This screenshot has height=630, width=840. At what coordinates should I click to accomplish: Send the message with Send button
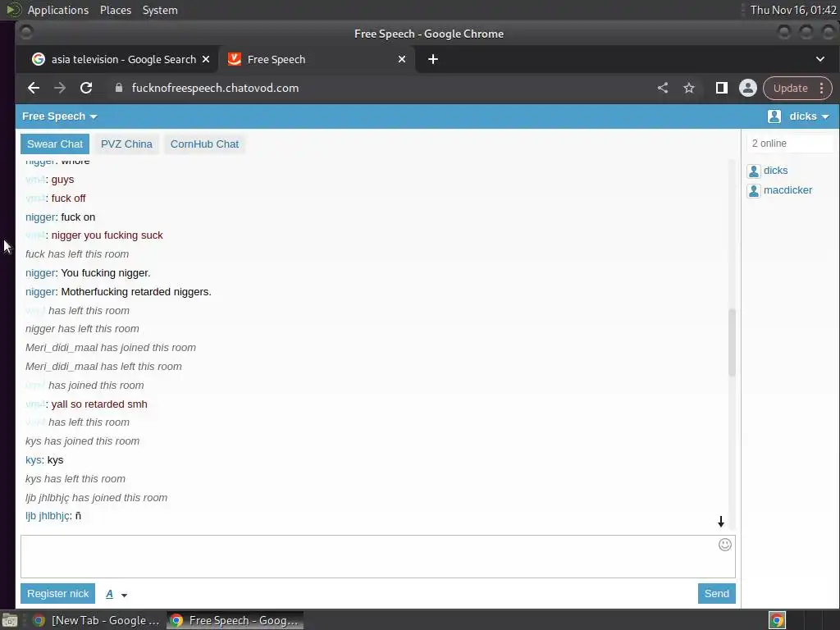point(716,594)
